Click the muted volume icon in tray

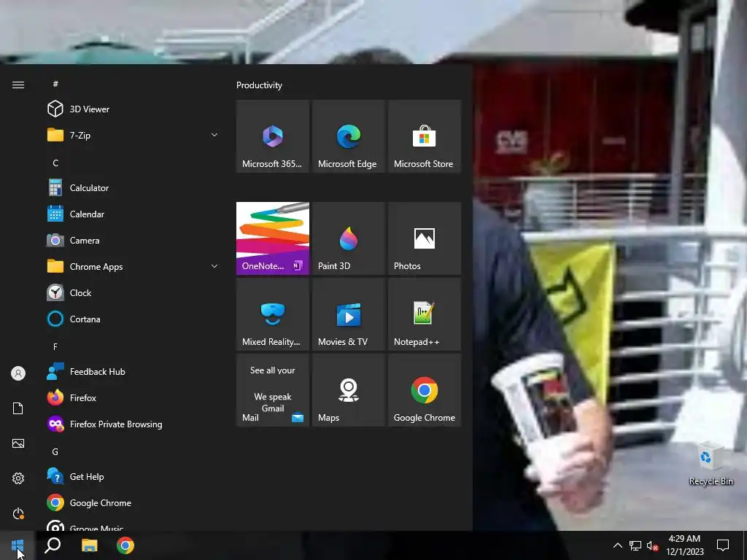pyautogui.click(x=653, y=545)
